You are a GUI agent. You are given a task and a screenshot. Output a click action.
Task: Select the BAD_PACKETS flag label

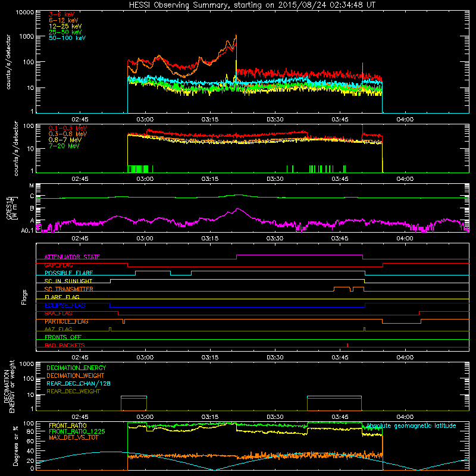coord(65,345)
